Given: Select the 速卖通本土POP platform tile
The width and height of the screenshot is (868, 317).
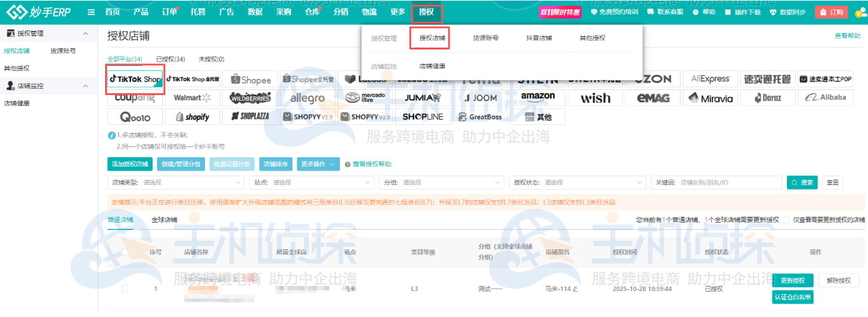Looking at the screenshot, I should pyautogui.click(x=826, y=79).
